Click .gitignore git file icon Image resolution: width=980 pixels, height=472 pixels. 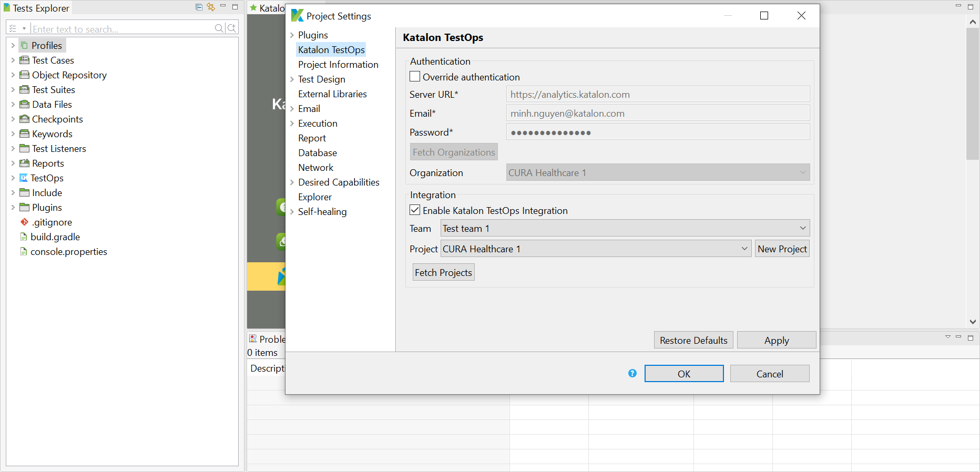point(24,222)
